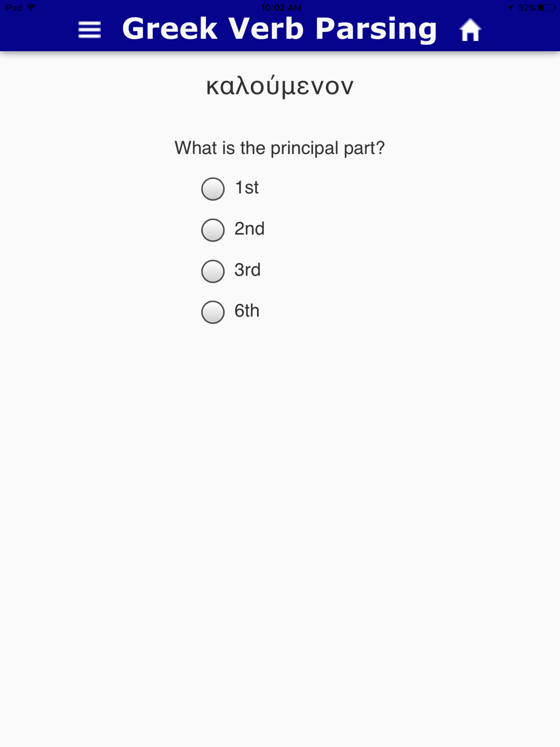Pick the 3rd radio button circle
This screenshot has width=560, height=747.
point(213,271)
